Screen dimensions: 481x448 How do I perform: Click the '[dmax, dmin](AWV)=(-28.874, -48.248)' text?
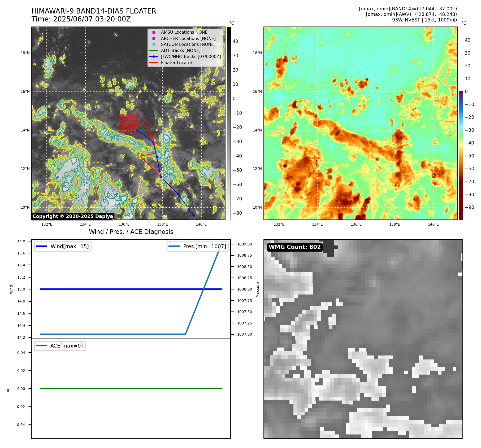point(411,14)
